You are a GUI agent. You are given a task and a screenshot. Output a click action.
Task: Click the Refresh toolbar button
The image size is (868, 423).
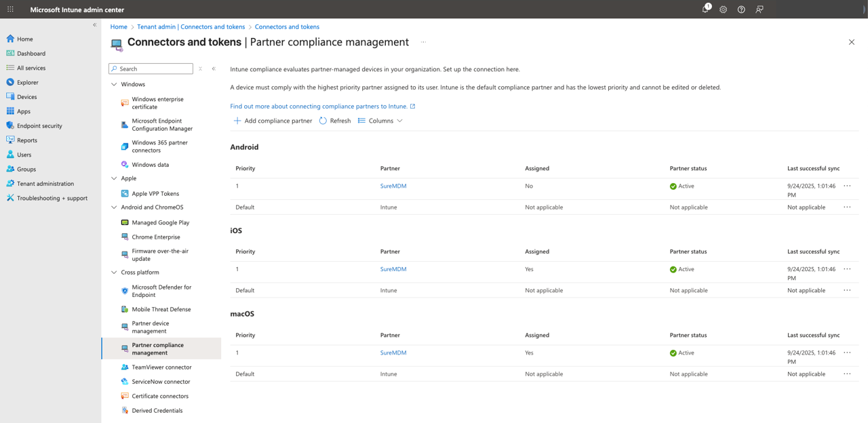(x=335, y=121)
